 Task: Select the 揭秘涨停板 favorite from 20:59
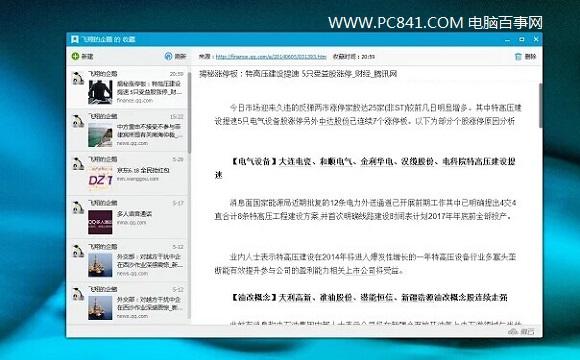(x=127, y=87)
